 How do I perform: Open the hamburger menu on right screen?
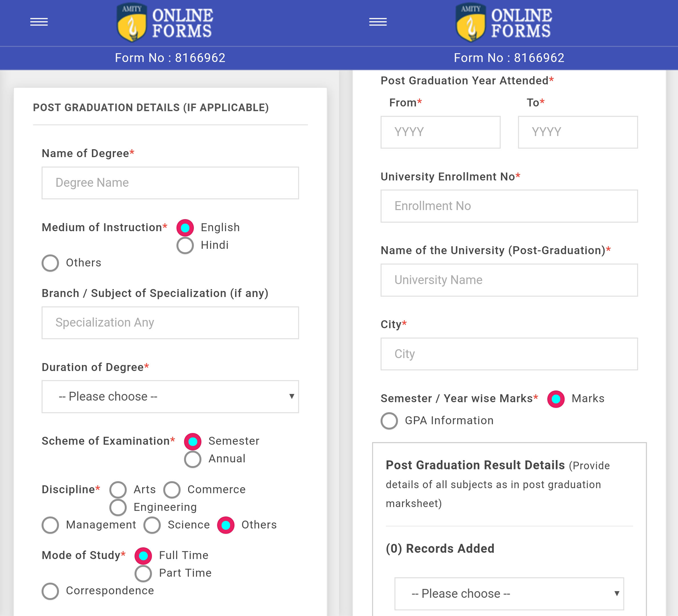[378, 22]
